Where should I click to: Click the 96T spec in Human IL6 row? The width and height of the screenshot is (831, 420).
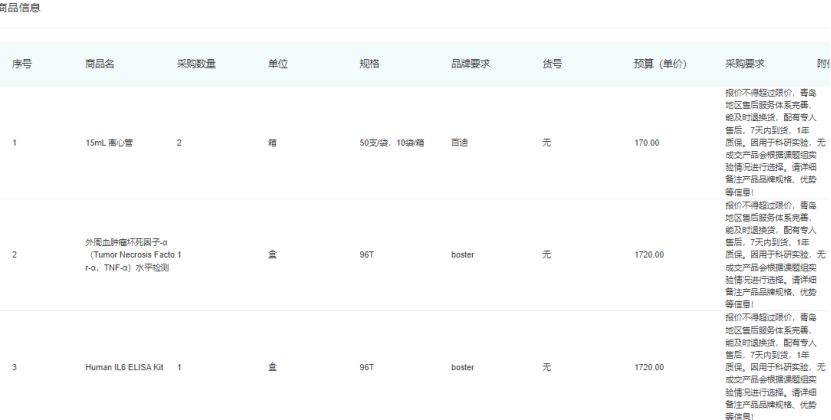coord(366,367)
